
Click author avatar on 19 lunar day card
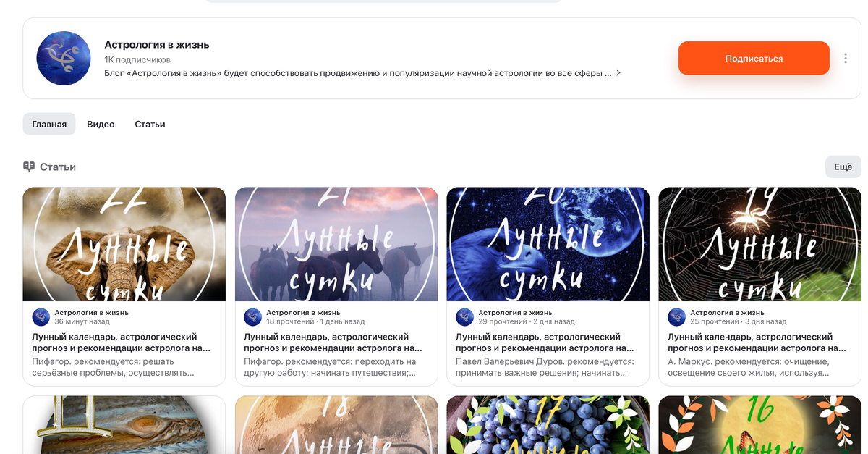click(676, 317)
